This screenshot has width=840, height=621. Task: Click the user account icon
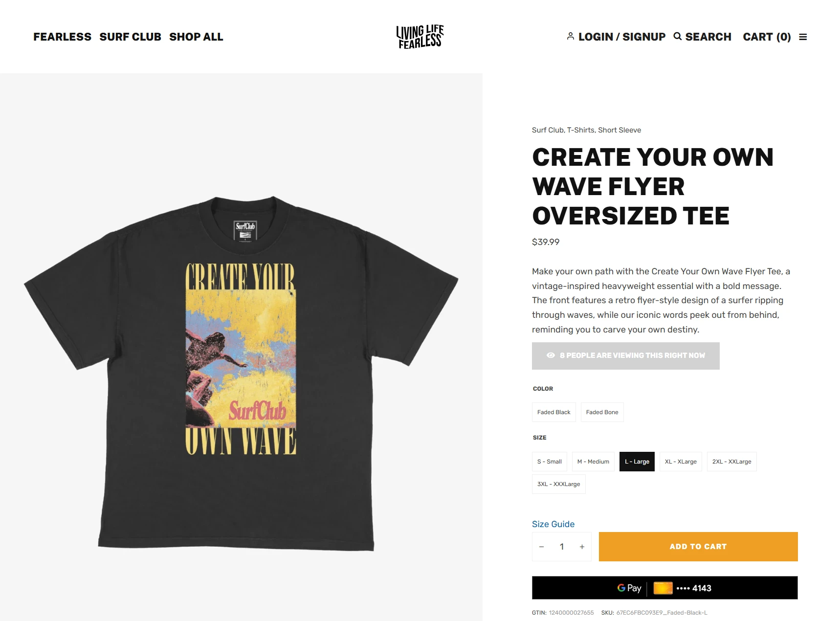point(571,36)
